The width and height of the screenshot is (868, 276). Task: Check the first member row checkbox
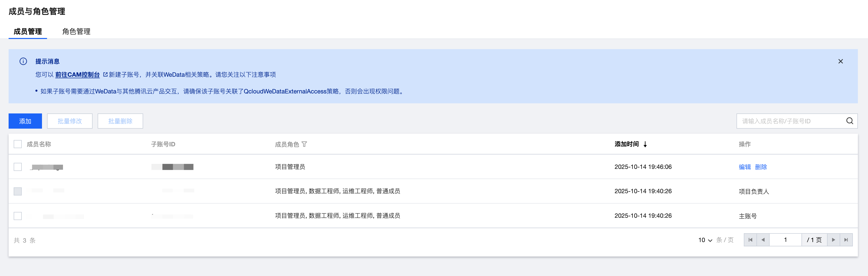[17, 167]
